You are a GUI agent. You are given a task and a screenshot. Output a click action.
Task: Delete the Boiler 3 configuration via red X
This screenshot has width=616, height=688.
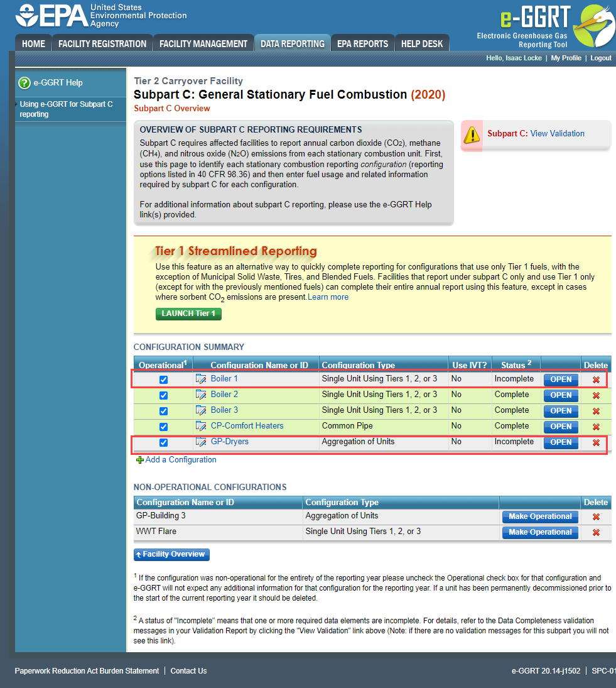click(x=597, y=412)
